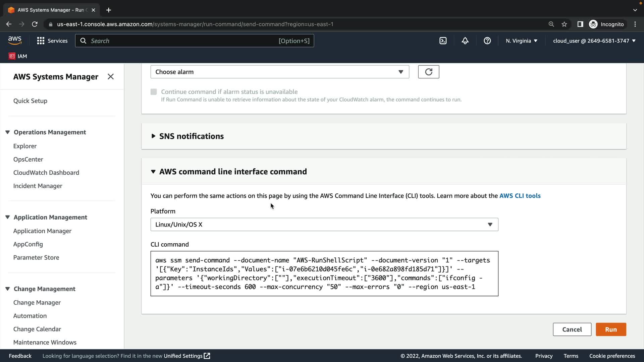Toggle continue command if alarm unavailable checkbox
The width and height of the screenshot is (644, 362).
pyautogui.click(x=154, y=92)
